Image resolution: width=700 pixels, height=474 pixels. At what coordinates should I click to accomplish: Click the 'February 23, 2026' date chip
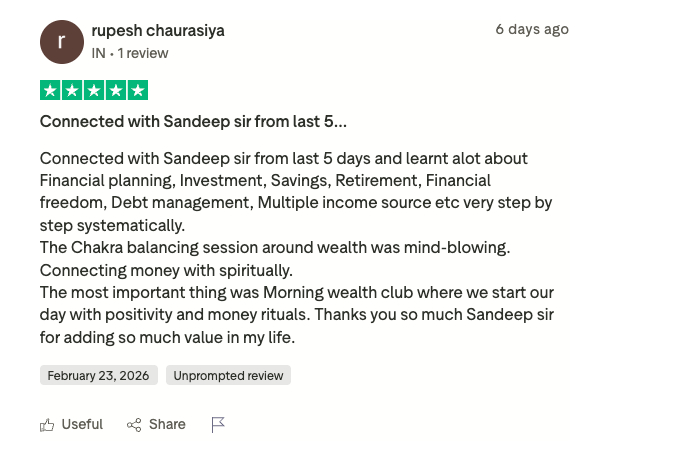pos(99,375)
